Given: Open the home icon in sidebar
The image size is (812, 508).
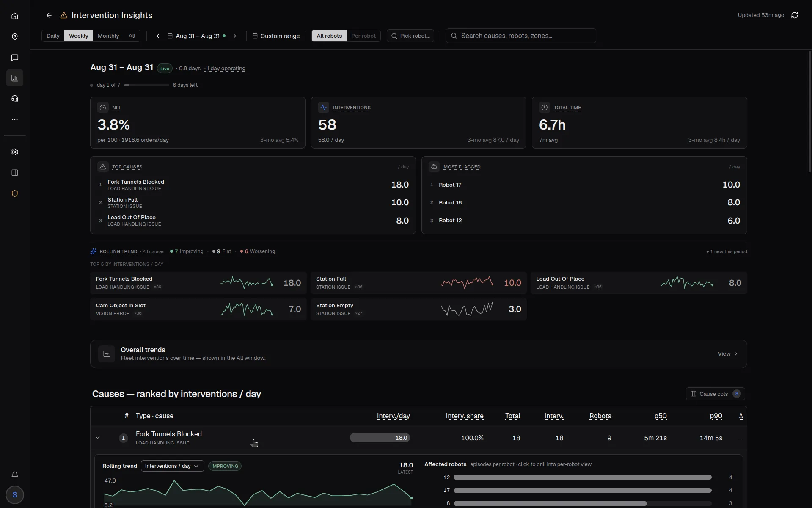Looking at the screenshot, I should coord(15,16).
